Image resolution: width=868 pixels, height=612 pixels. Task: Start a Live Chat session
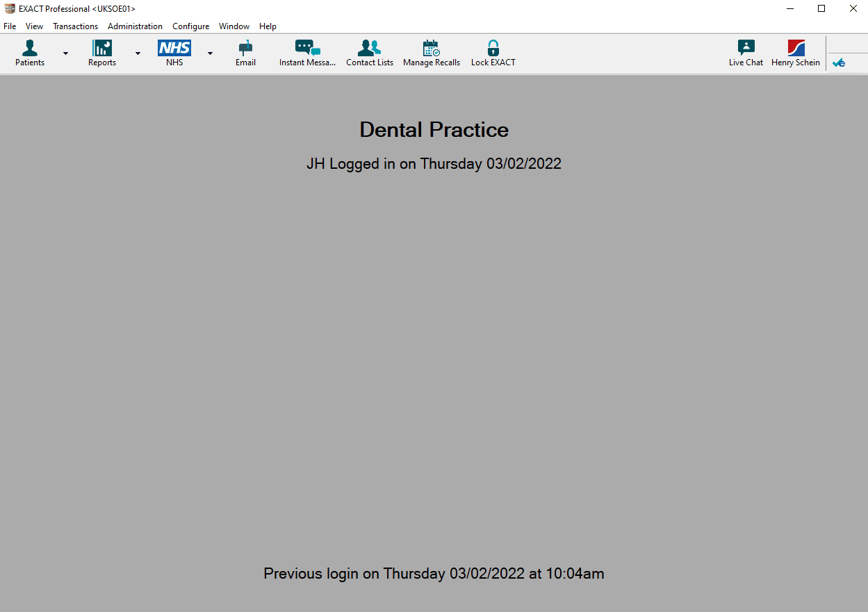click(x=746, y=53)
